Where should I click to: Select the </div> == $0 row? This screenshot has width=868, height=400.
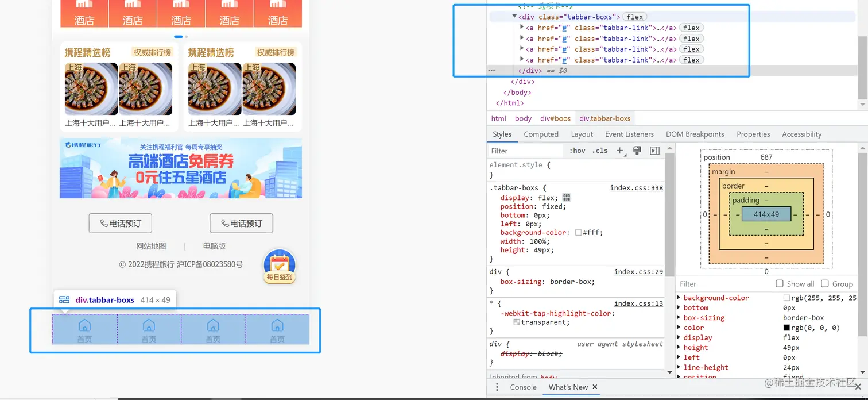(672, 71)
